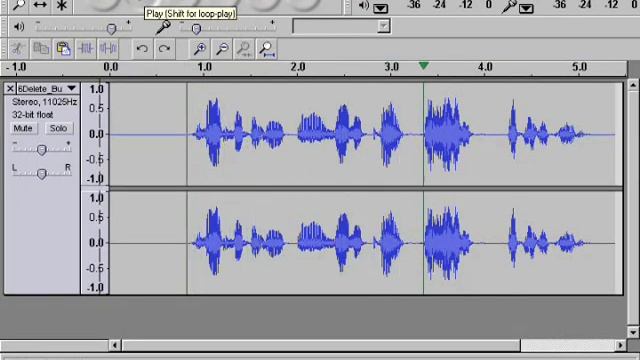This screenshot has width=640, height=360.
Task: Click the green playback position marker
Action: pos(424,65)
